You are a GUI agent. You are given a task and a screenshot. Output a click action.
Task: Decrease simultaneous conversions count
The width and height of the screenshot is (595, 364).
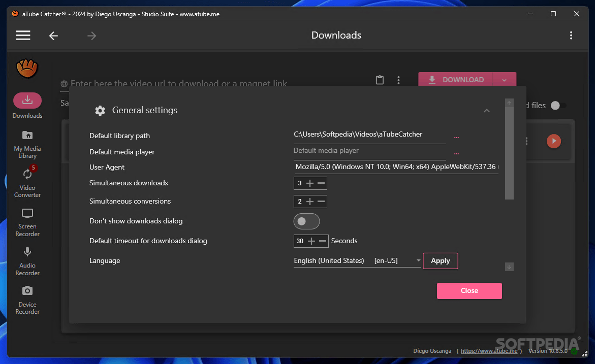tap(321, 202)
